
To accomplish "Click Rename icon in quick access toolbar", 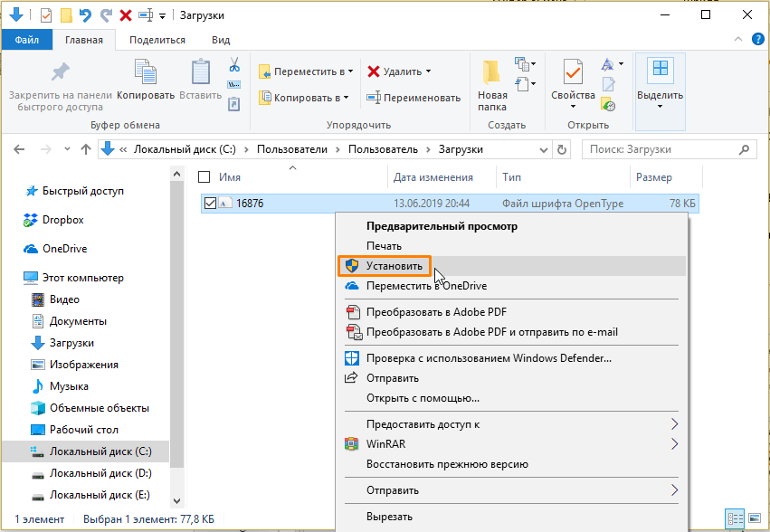I will (146, 15).
